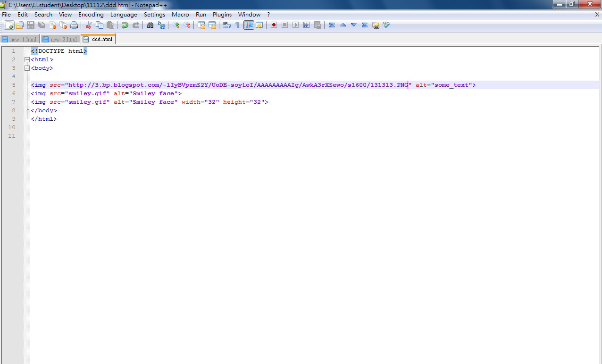This screenshot has width=602, height=364.
Task: Click the Zoom In icon
Action: tap(176, 25)
